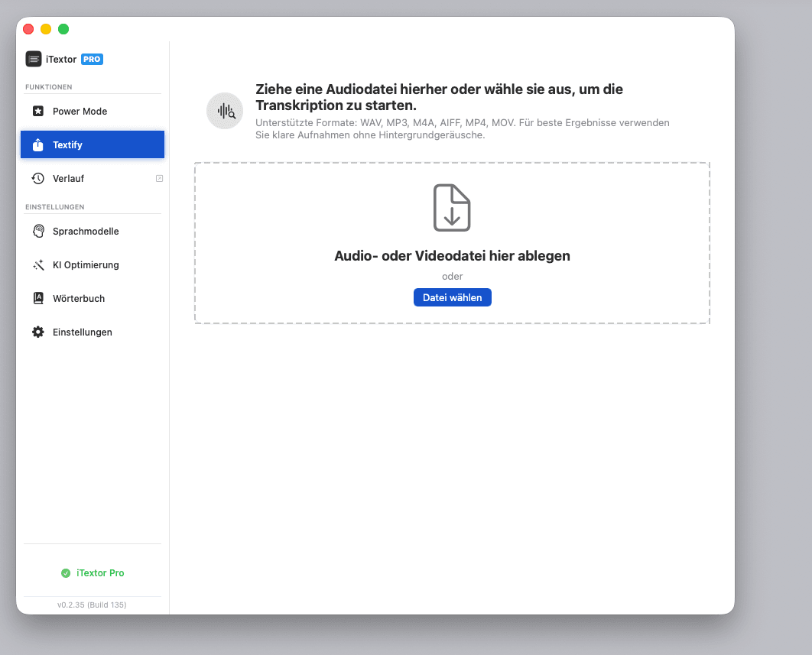Image resolution: width=812 pixels, height=655 pixels.
Task: Select Textify in the sidebar
Action: [93, 144]
